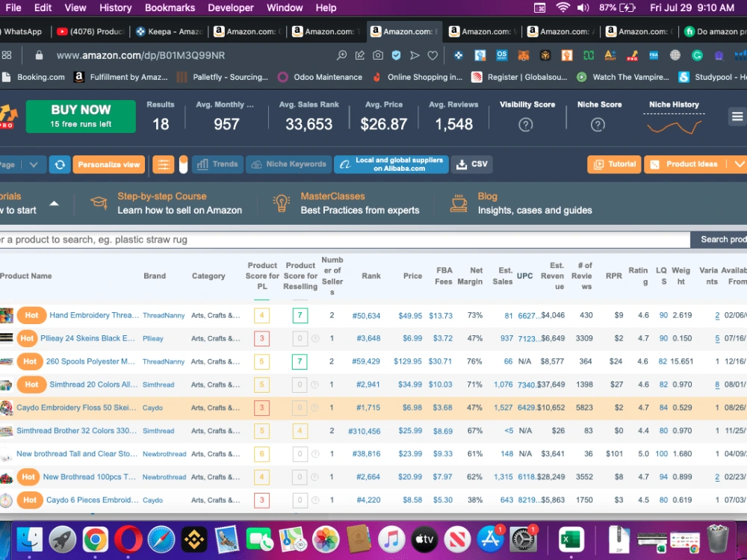Click the refresh icon next to Personalize view
This screenshot has height=560, width=747.
pyautogui.click(x=60, y=165)
